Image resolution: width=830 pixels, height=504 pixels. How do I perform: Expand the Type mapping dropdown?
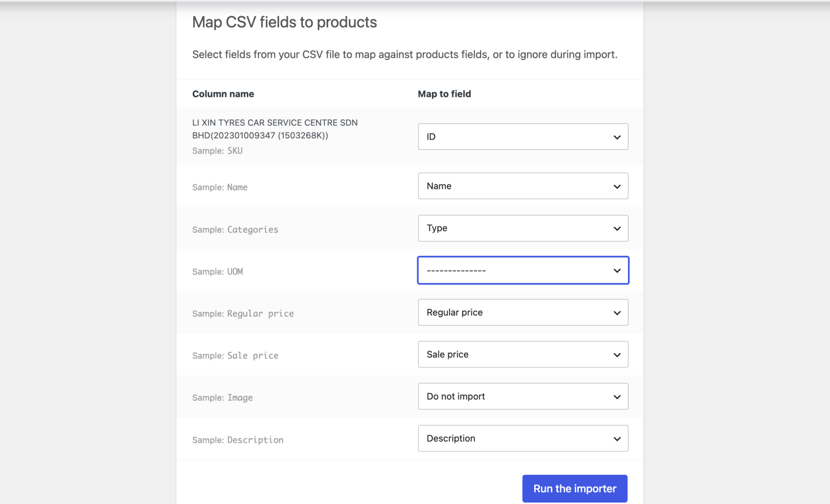pyautogui.click(x=523, y=228)
